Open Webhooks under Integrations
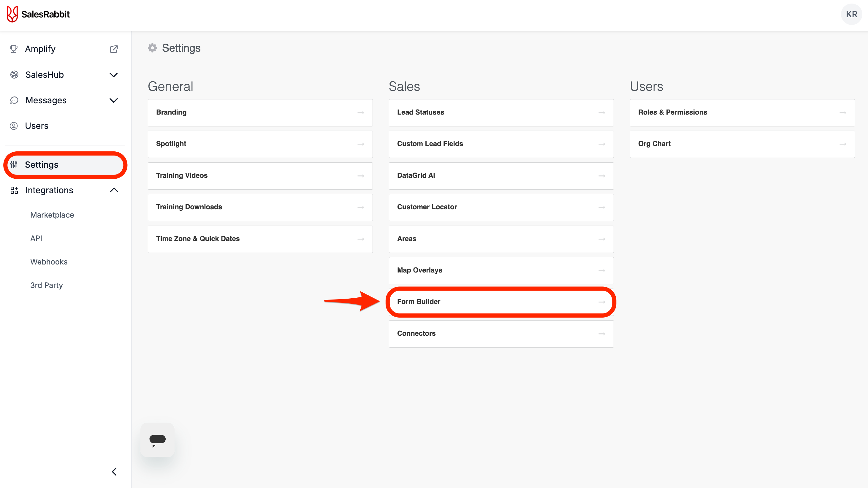Screen dimensions: 868x488 click(49, 262)
